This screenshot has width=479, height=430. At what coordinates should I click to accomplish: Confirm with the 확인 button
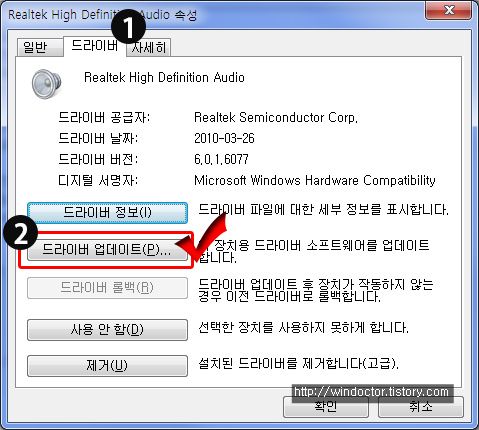point(326,407)
